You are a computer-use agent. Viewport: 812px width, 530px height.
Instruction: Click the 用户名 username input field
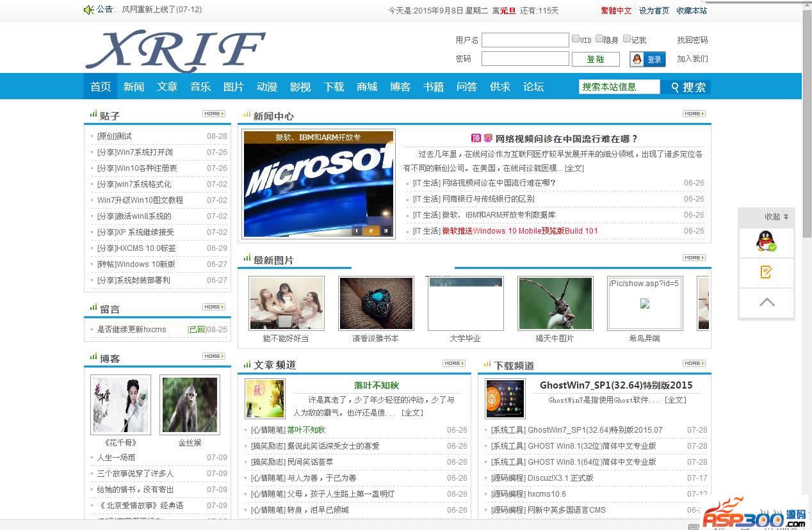tap(524, 40)
